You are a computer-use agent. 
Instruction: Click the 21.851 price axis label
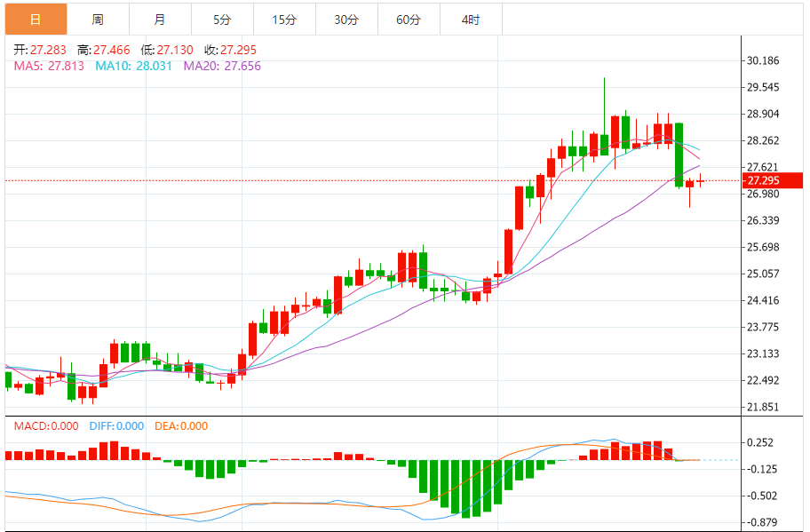pyautogui.click(x=763, y=407)
